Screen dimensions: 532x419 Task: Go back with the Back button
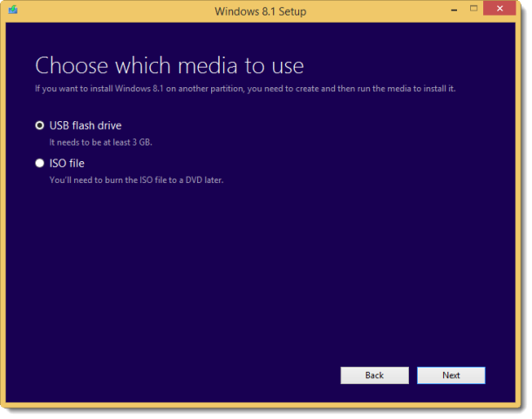coord(374,375)
